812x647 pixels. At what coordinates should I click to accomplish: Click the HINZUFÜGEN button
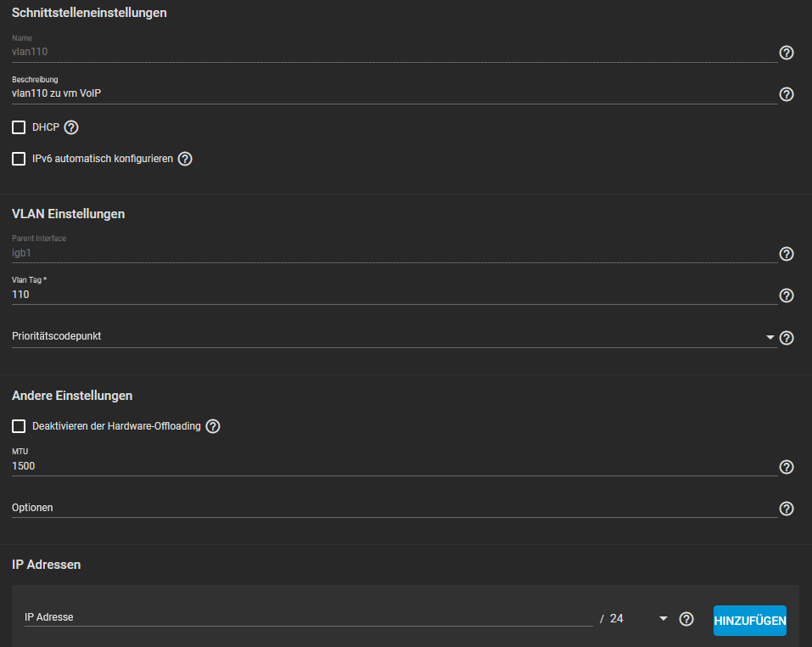(x=749, y=621)
